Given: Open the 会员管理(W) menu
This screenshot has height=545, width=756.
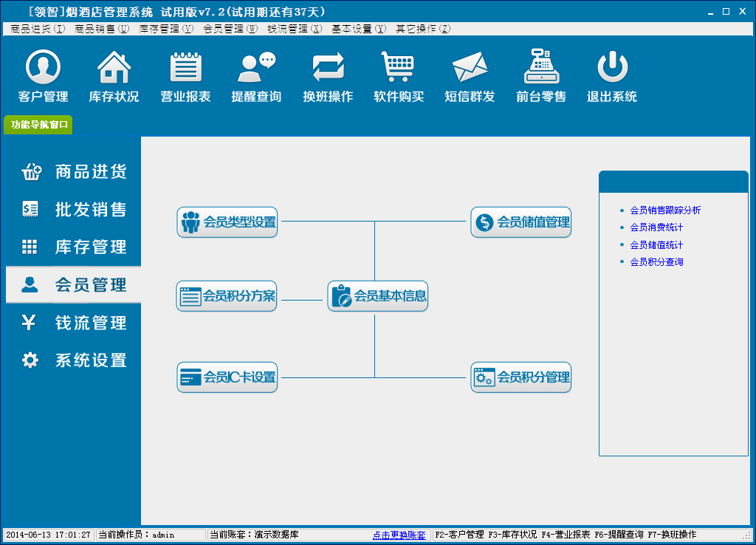Looking at the screenshot, I should [230, 29].
